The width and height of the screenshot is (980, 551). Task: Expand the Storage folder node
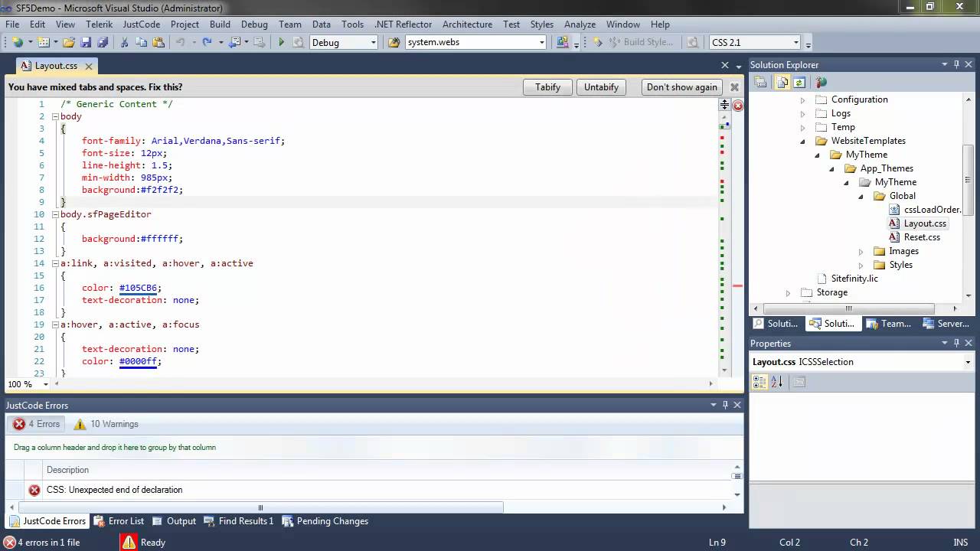pyautogui.click(x=788, y=292)
